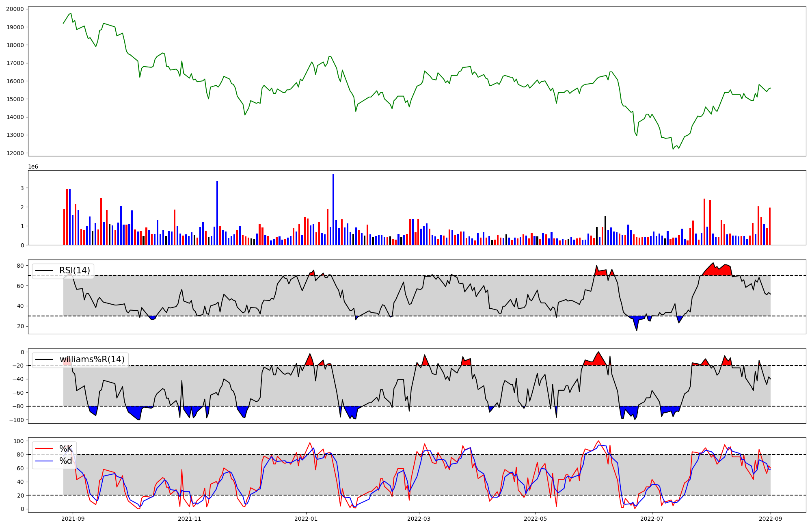Viewport: 812px width, 528px height.
Task: Click the 2022-01 date tick label
Action: click(x=306, y=519)
